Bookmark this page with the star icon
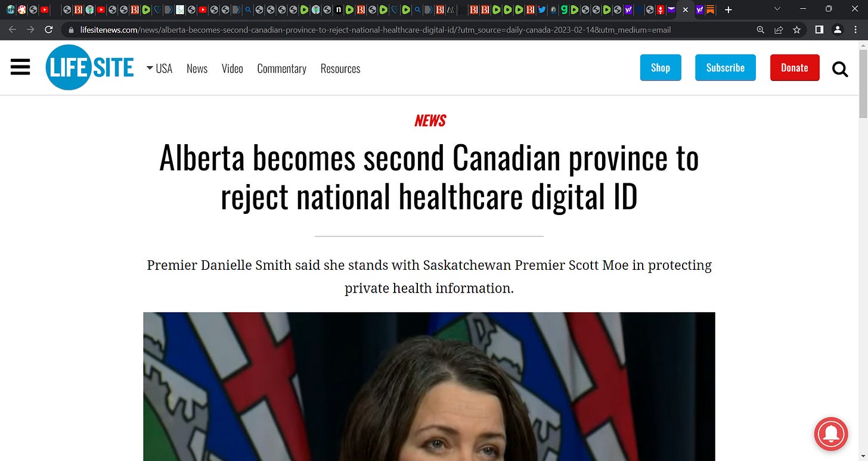 796,30
